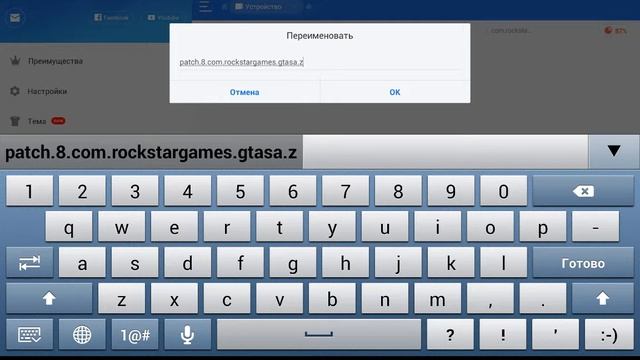Tap the letter f key
Image resolution: width=640 pixels, height=360 pixels.
[x=240, y=263]
